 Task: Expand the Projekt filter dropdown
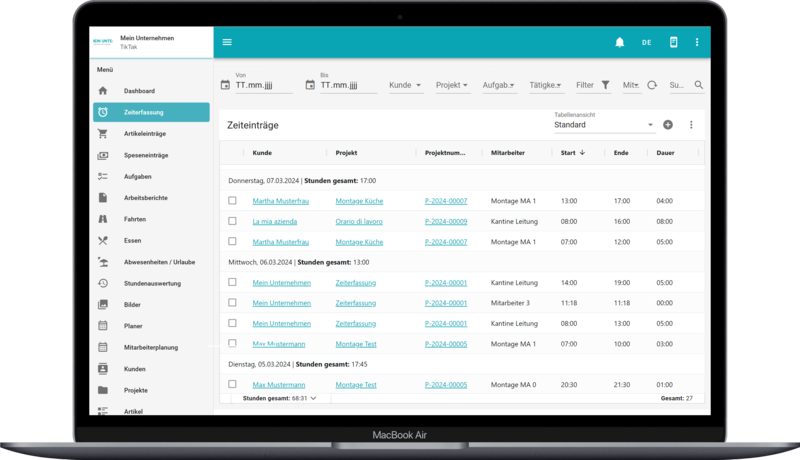[452, 86]
